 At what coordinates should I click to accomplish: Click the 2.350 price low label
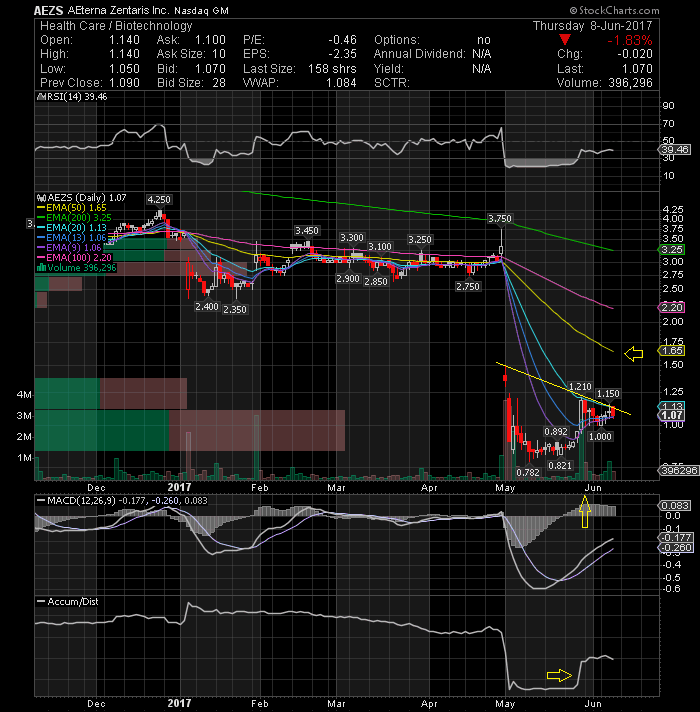click(x=235, y=310)
